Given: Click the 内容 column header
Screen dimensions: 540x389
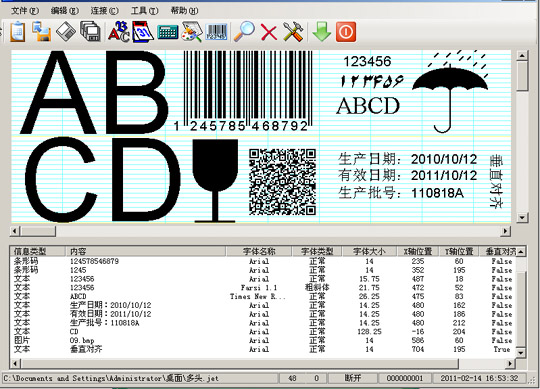Looking at the screenshot, I should (x=146, y=251).
